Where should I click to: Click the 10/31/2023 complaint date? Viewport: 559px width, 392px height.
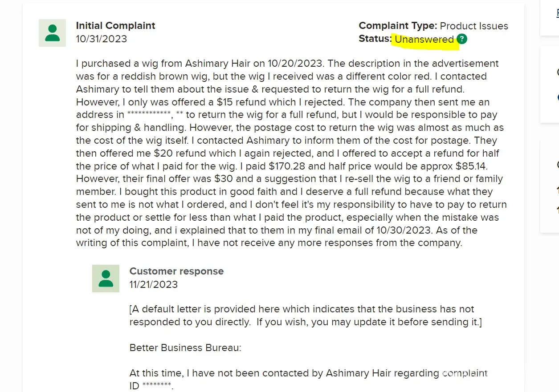[102, 39]
